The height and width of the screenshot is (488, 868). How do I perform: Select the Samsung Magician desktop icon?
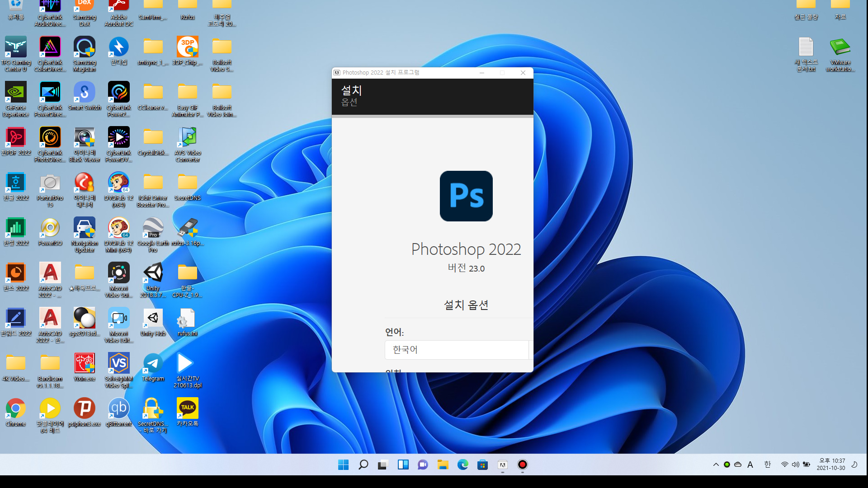point(85,54)
